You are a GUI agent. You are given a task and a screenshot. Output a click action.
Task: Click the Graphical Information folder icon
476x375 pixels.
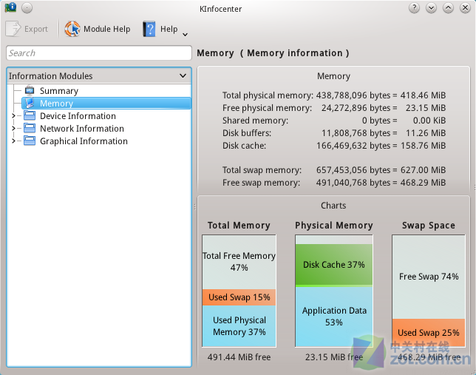click(x=30, y=141)
